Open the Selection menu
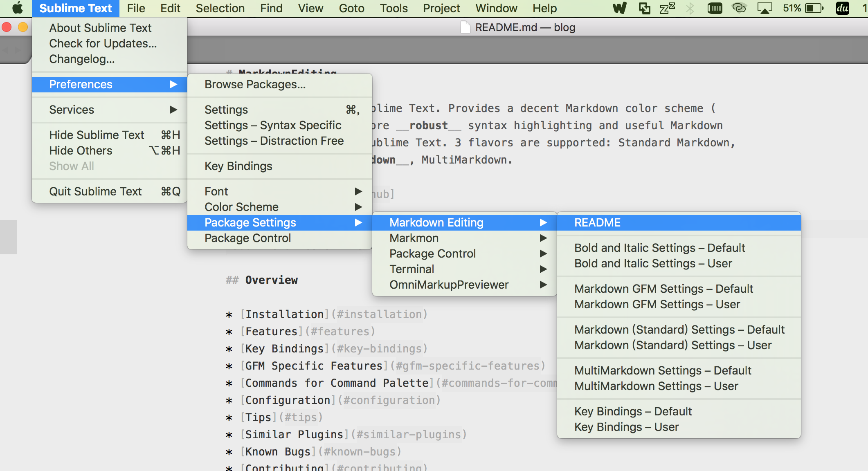Screen dimensions: 868x471 point(220,8)
